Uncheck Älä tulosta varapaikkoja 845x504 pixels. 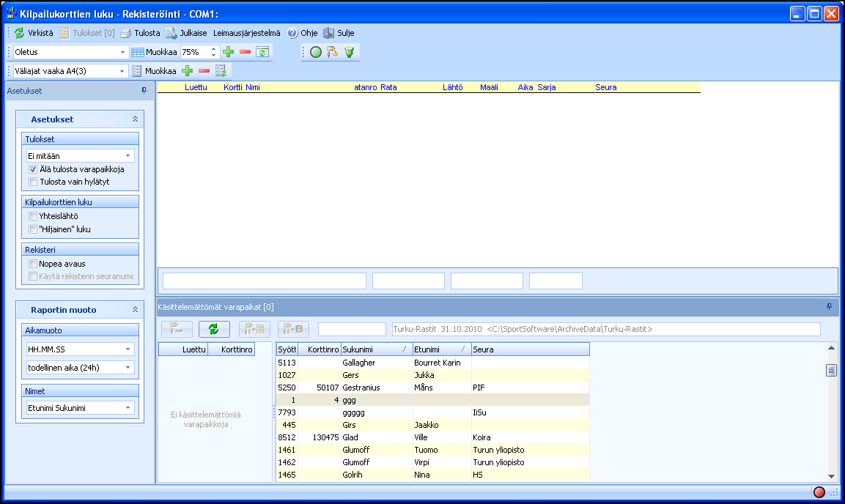[33, 169]
